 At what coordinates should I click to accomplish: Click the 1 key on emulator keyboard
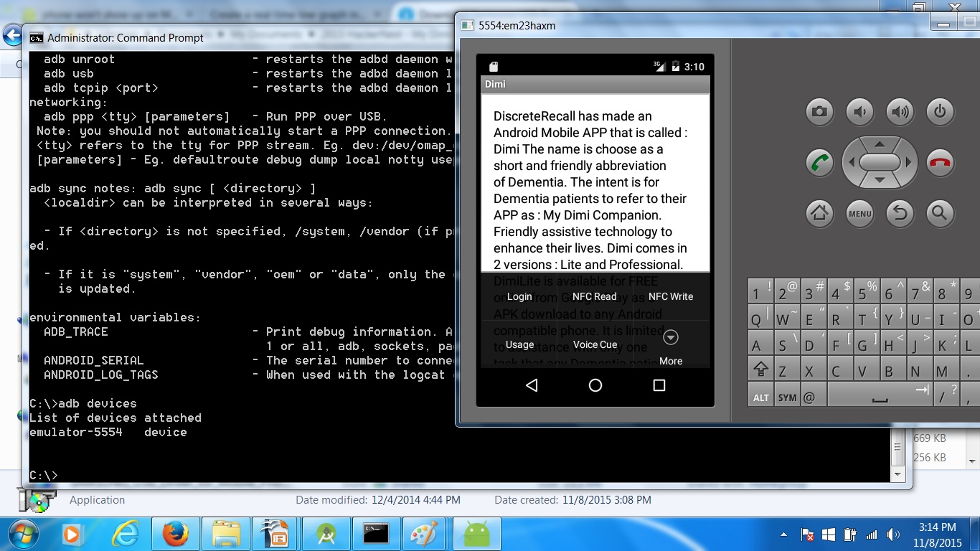[x=760, y=291]
